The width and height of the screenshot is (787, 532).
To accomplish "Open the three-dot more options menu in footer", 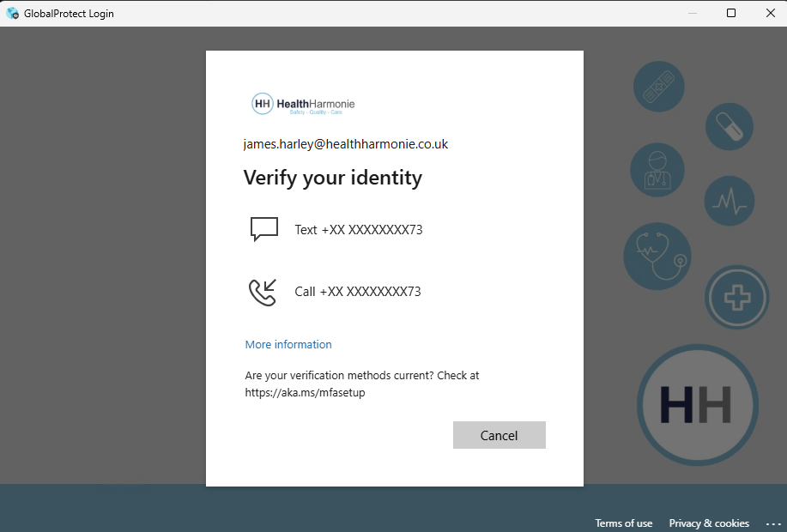I will tap(773, 523).
